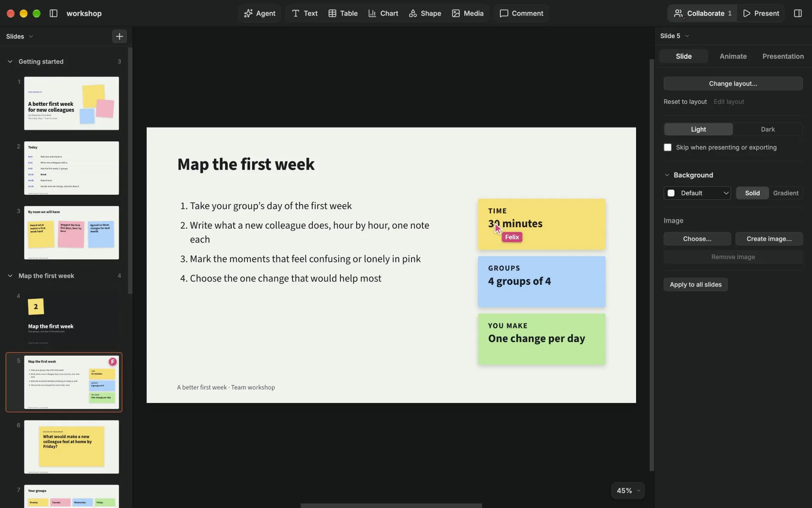Screen dimensions: 812x508
Task: Click the slide title Map the first week
Action: [x=246, y=164]
